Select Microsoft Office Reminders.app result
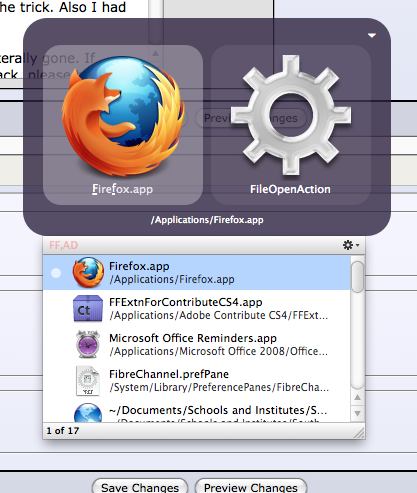Viewport: 417px width, 493px height. tap(197, 344)
